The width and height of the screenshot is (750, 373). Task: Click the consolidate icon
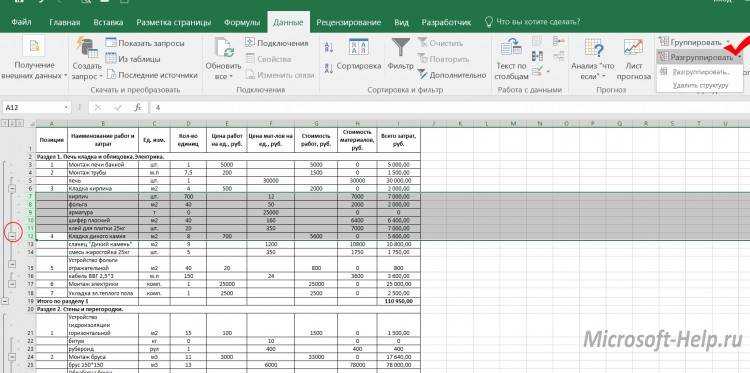558,42
